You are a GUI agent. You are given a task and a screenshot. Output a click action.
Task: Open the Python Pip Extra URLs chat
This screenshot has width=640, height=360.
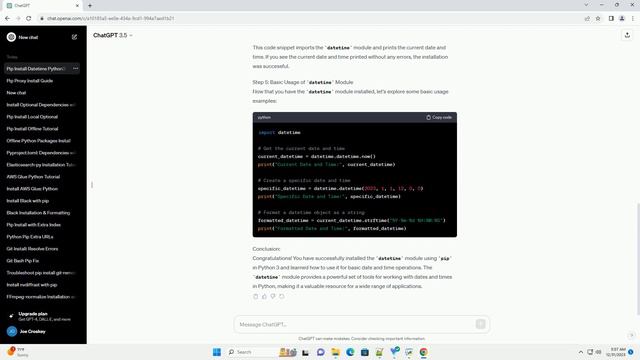pos(42,237)
